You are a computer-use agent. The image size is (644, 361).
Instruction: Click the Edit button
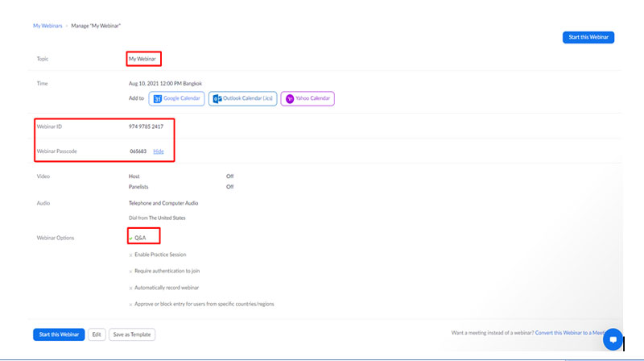point(97,334)
